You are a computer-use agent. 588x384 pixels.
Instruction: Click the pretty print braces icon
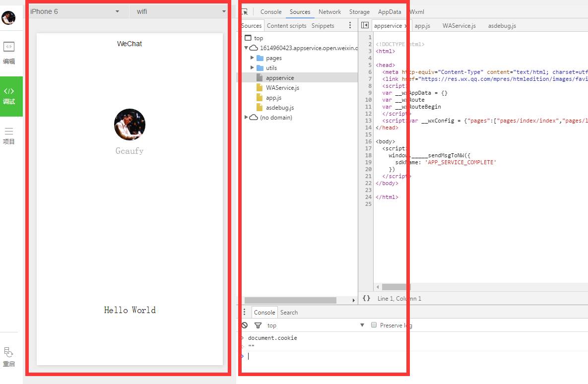(x=366, y=298)
